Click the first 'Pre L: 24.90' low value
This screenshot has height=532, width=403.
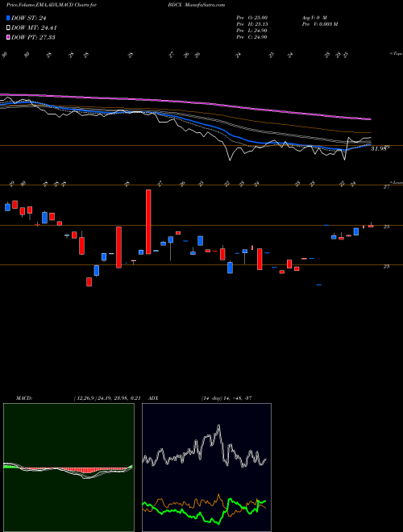coord(251,31)
